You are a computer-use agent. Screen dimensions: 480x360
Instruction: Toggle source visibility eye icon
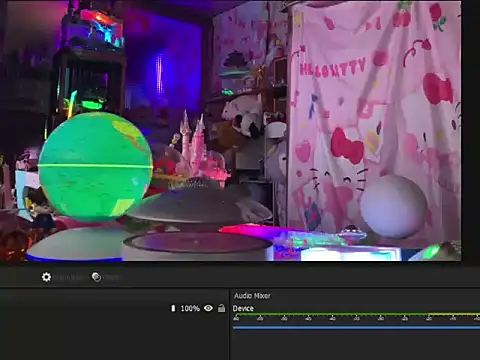tap(208, 308)
